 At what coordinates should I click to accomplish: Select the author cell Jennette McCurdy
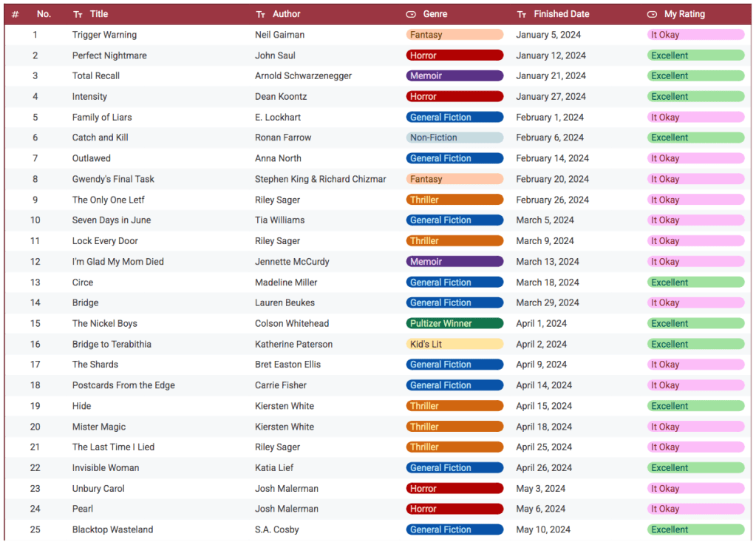click(x=292, y=261)
